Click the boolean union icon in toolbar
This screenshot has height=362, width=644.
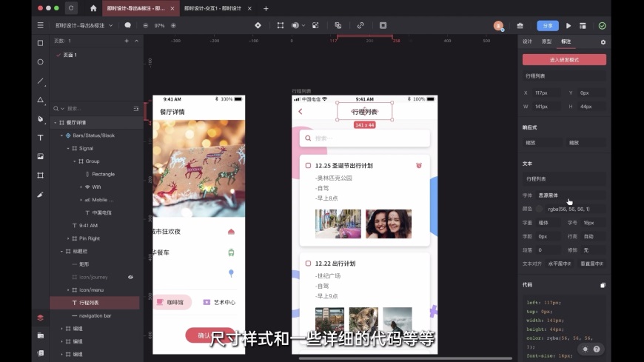pyautogui.click(x=295, y=25)
